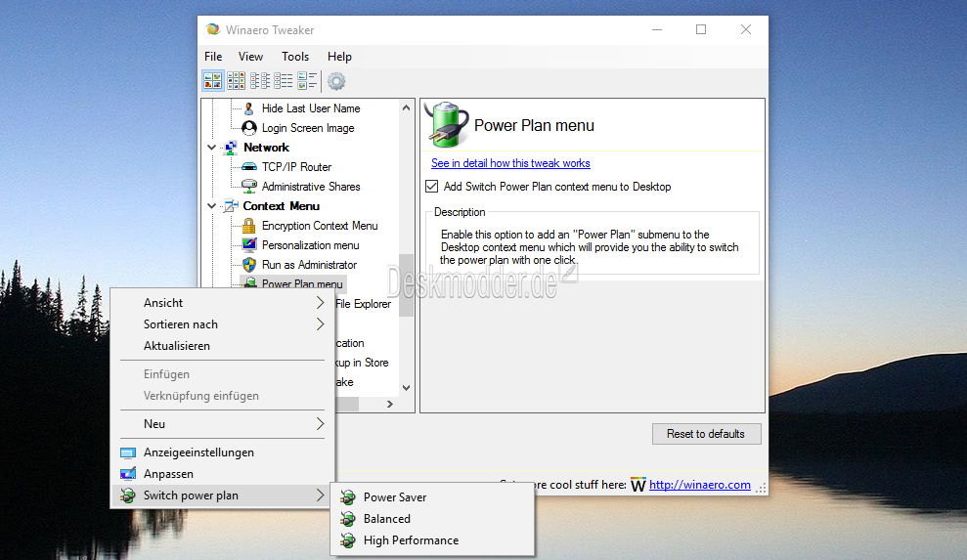Screen dimensions: 967x560
Task: Click the large Power Plan battery icon
Action: tap(449, 124)
